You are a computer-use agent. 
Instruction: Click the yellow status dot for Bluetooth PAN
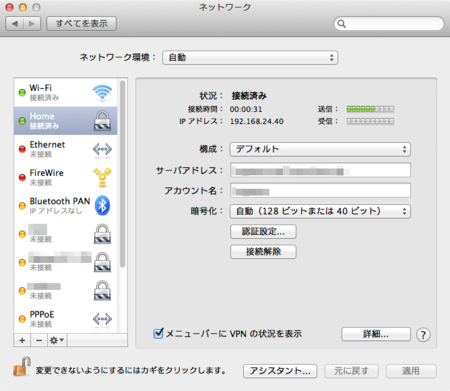click(x=22, y=206)
